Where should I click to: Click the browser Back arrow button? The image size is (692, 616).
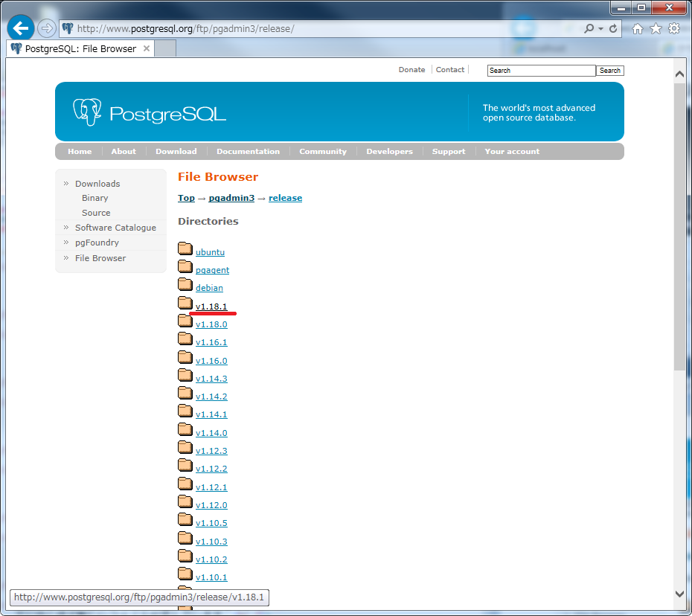21,29
